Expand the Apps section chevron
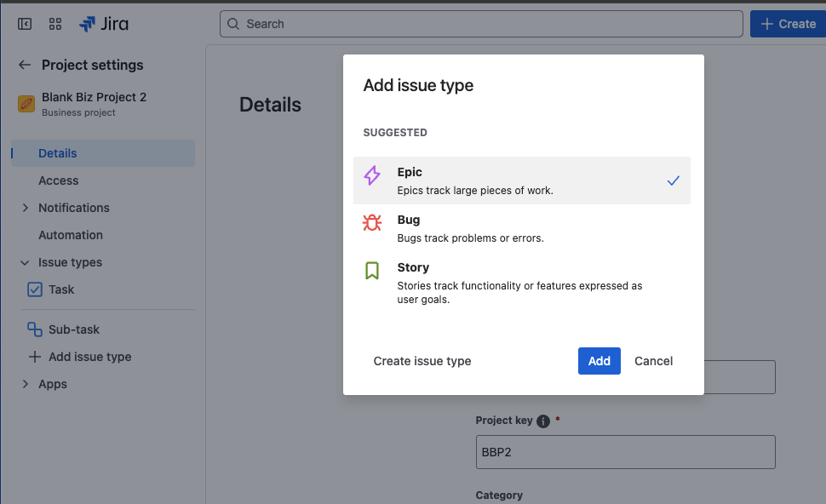 click(25, 384)
